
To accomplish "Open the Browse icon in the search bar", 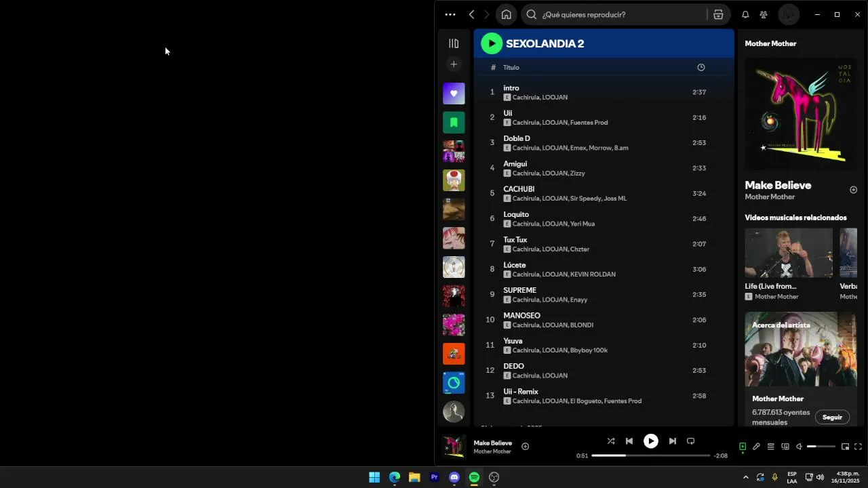I will [718, 14].
